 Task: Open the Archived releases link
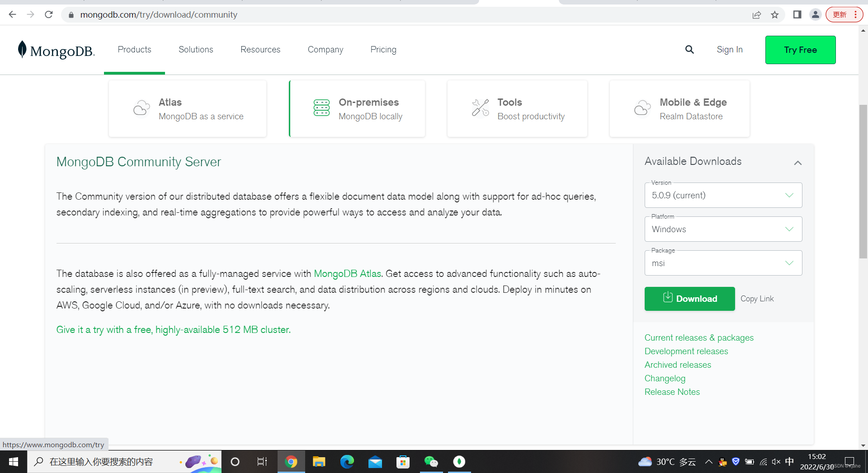pos(678,365)
